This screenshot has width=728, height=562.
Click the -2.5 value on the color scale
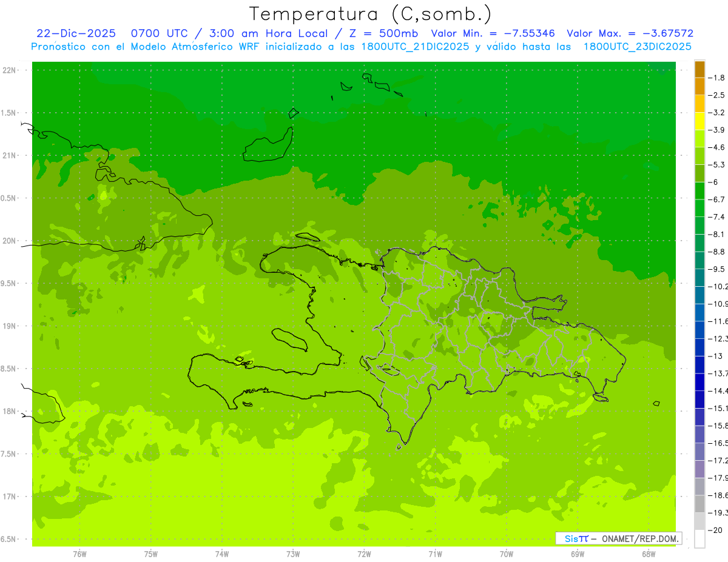717,95
